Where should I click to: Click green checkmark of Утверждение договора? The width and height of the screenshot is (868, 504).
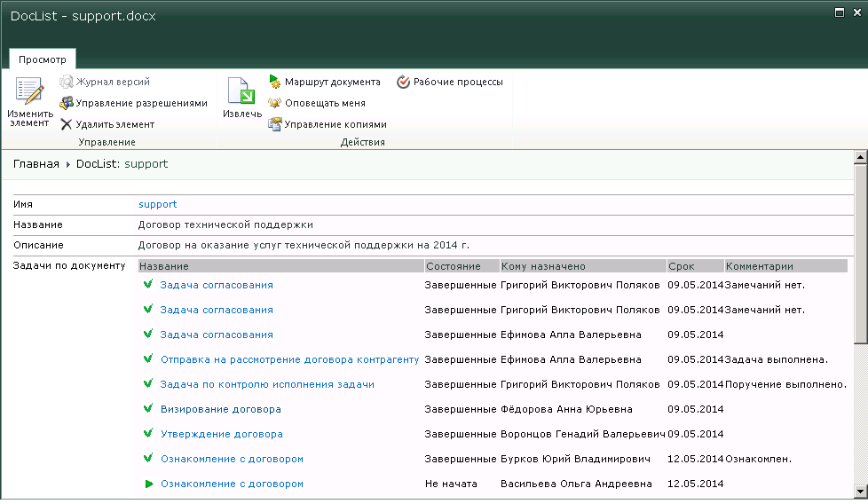pos(148,433)
